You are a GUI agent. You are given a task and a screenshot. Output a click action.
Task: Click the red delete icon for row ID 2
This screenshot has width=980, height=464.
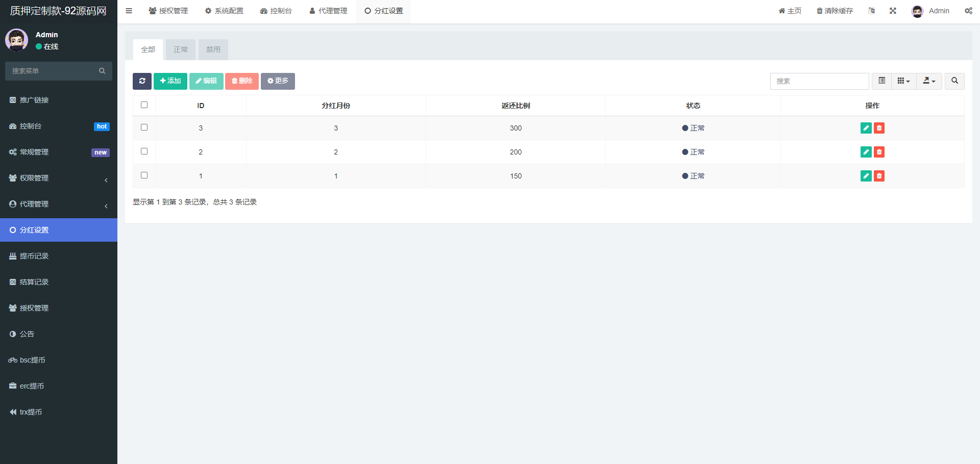[x=879, y=152]
